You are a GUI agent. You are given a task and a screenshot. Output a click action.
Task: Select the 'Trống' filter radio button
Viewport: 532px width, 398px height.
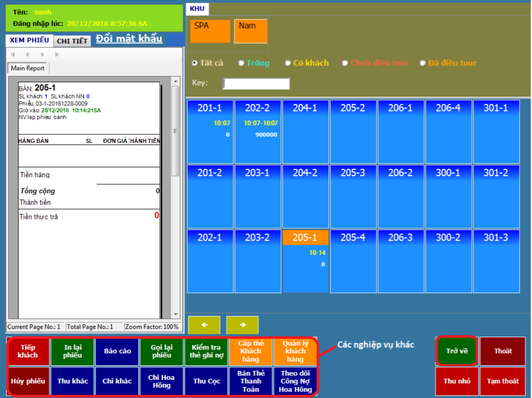pos(242,63)
